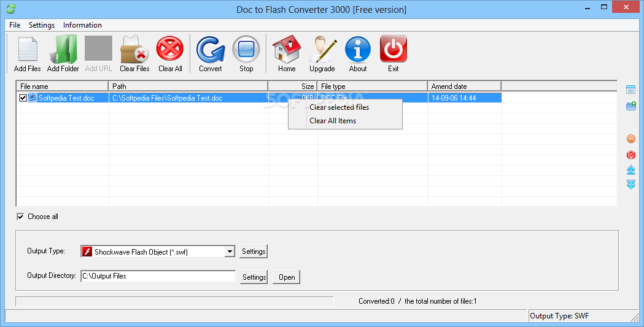644x327 pixels.
Task: Click the add folder icon in right sidebar
Action: click(x=631, y=106)
